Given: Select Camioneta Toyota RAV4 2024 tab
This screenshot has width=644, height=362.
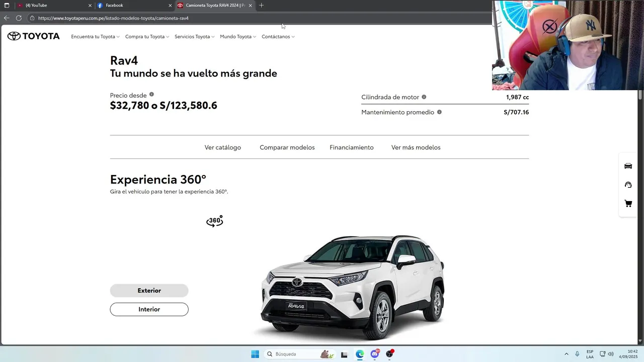Looking at the screenshot, I should [215, 6].
